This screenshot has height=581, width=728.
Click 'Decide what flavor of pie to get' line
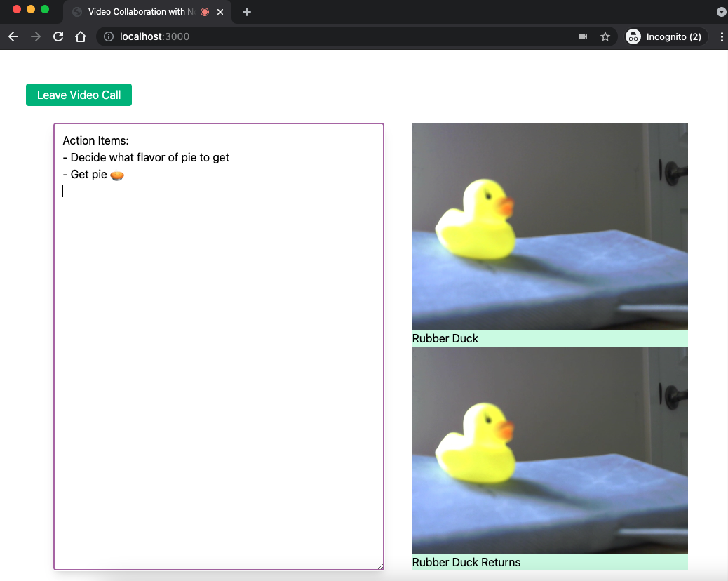tap(146, 157)
